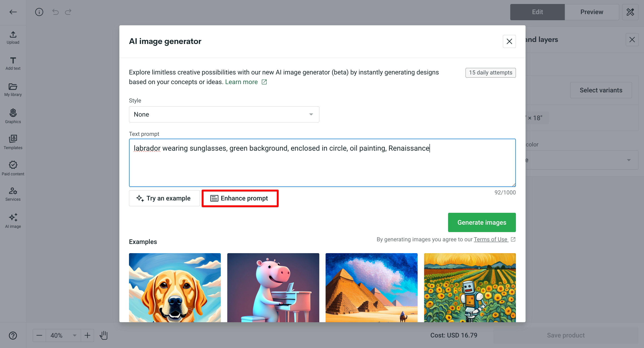644x348 pixels.
Task: Click the undo arrow icon
Action: (55, 12)
